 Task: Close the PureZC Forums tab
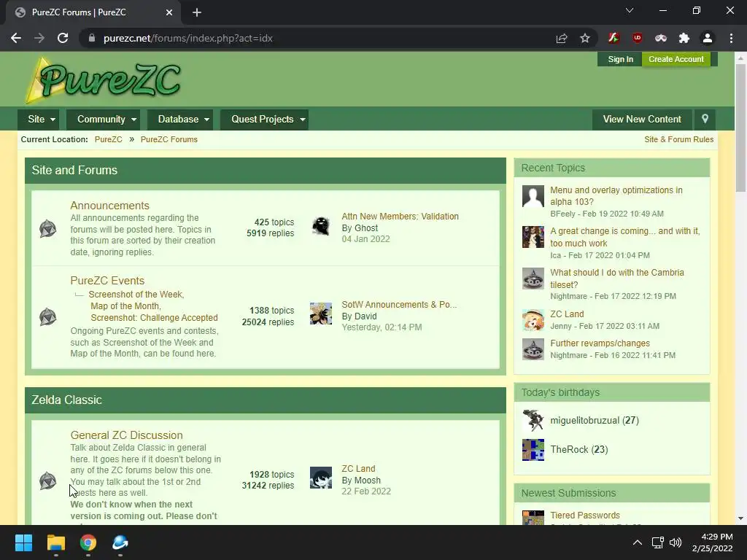click(x=169, y=12)
